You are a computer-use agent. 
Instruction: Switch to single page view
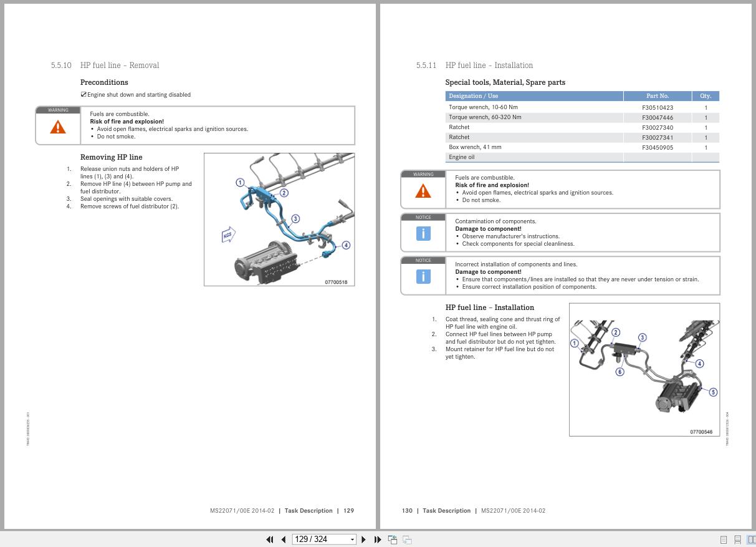724,540
